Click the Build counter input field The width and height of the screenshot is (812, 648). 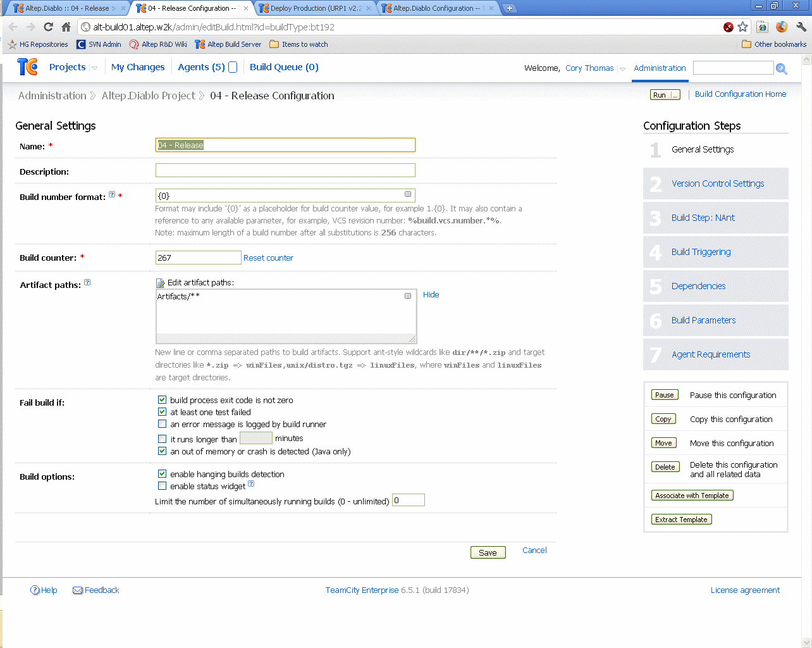click(x=199, y=258)
